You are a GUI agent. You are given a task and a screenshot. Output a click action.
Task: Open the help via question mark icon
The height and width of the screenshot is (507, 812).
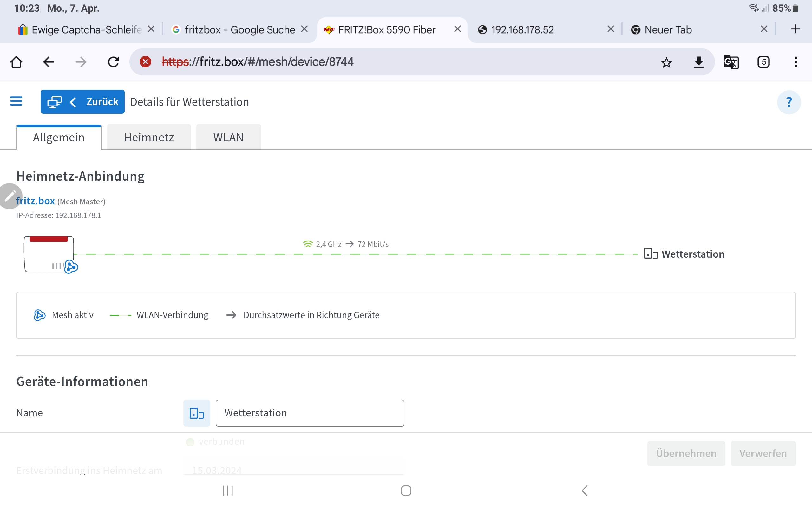789,102
